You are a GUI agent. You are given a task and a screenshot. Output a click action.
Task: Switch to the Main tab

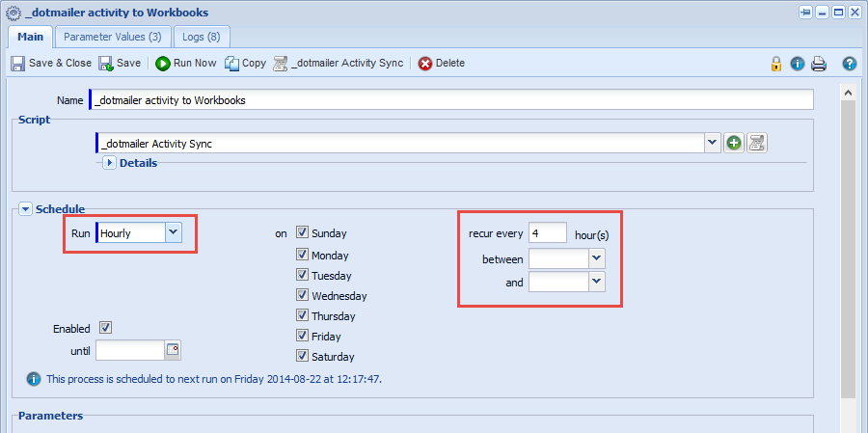point(31,37)
